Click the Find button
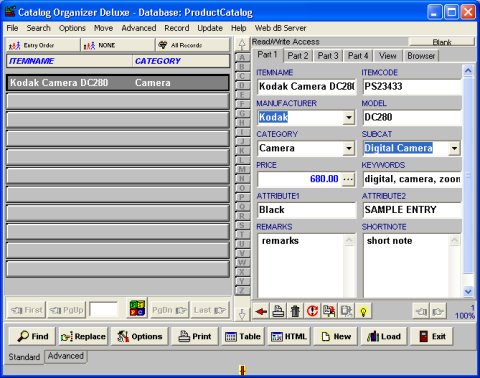 tap(33, 336)
